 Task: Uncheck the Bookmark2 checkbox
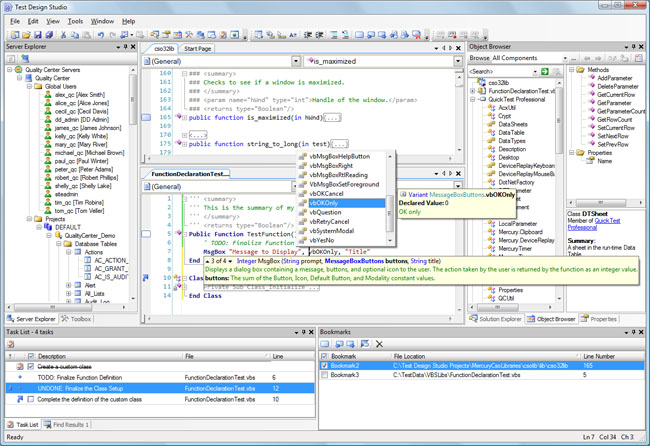coord(324,366)
